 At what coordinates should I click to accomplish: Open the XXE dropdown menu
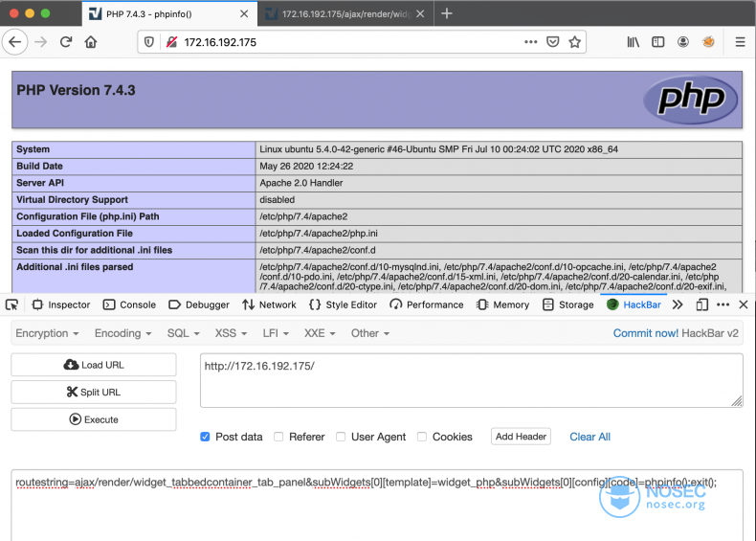click(320, 333)
